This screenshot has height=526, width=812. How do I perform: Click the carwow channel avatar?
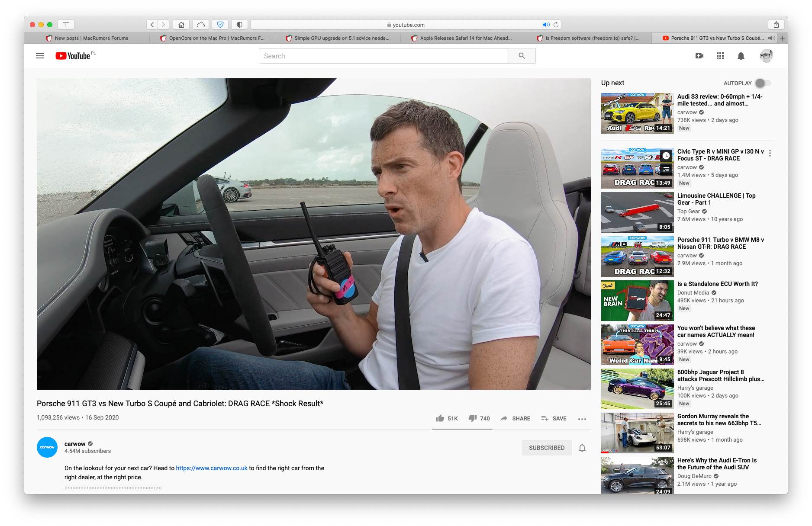(47, 447)
